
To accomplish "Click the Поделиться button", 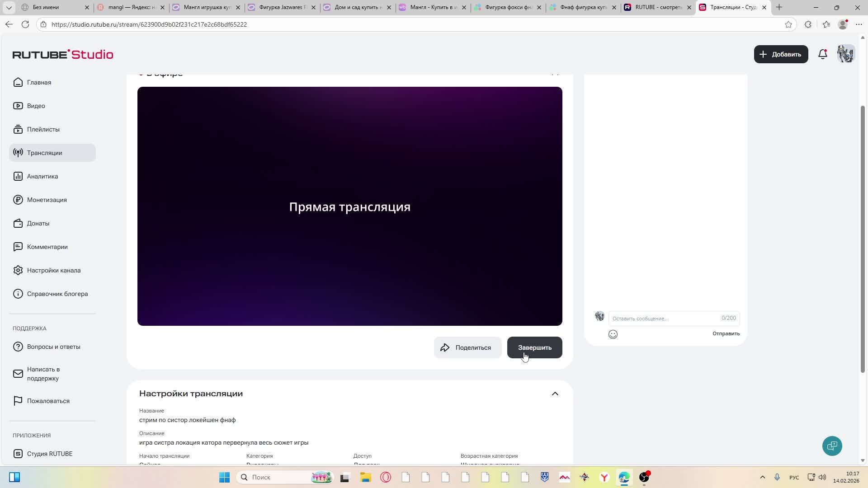I will pyautogui.click(x=467, y=347).
